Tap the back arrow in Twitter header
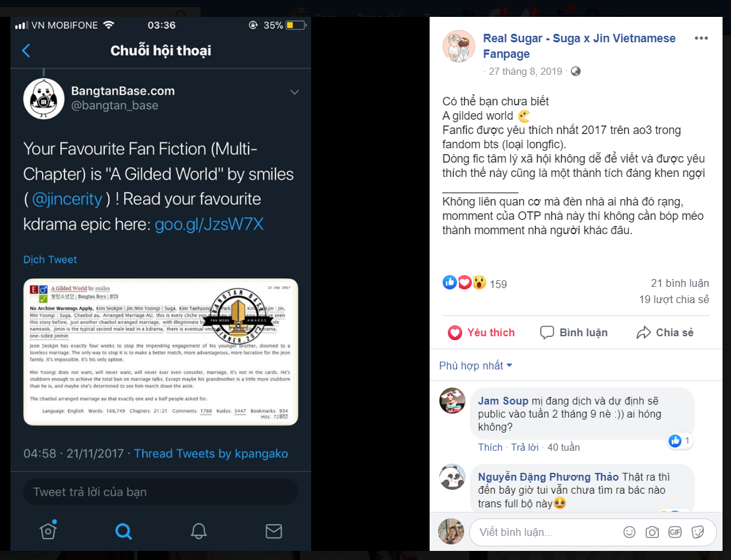 click(x=26, y=50)
